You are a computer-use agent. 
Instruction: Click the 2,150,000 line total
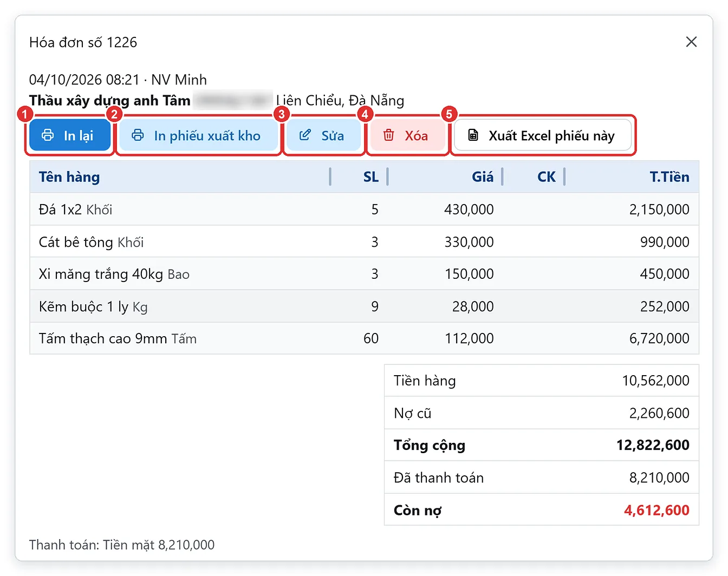point(659,210)
